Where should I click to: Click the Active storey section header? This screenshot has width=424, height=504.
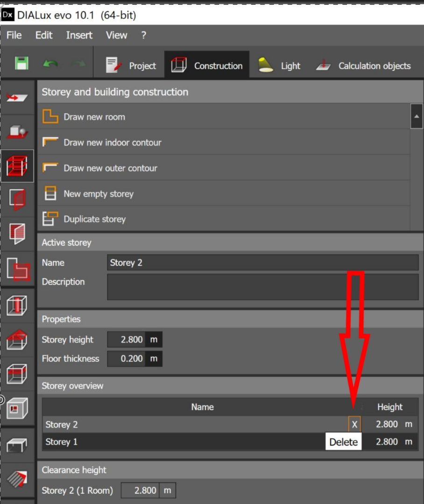point(230,242)
